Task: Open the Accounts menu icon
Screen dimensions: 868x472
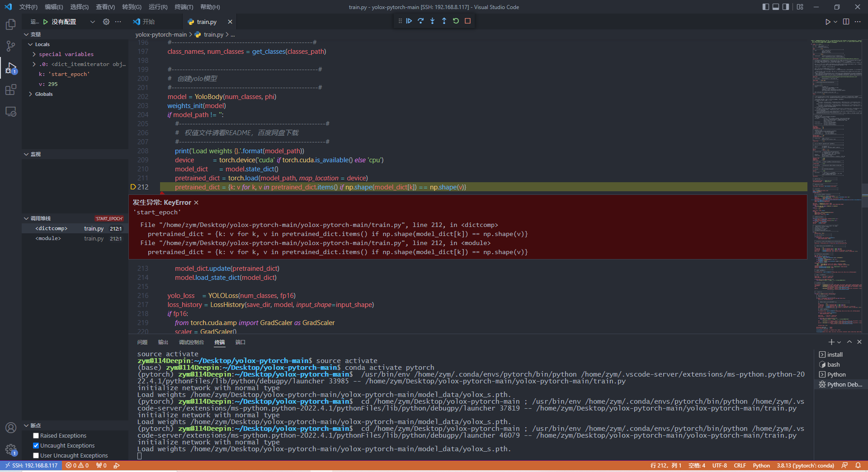Action: click(11, 428)
